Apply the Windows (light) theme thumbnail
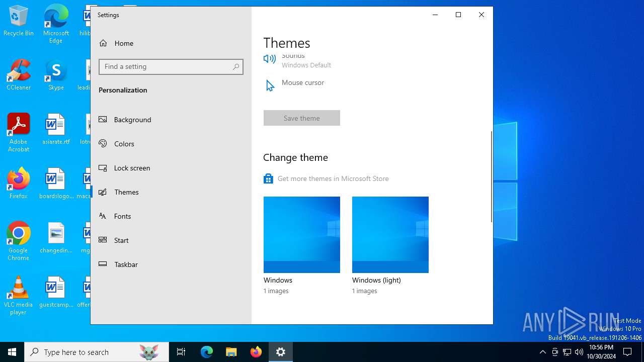Screen dimensions: 644x362 point(390,235)
